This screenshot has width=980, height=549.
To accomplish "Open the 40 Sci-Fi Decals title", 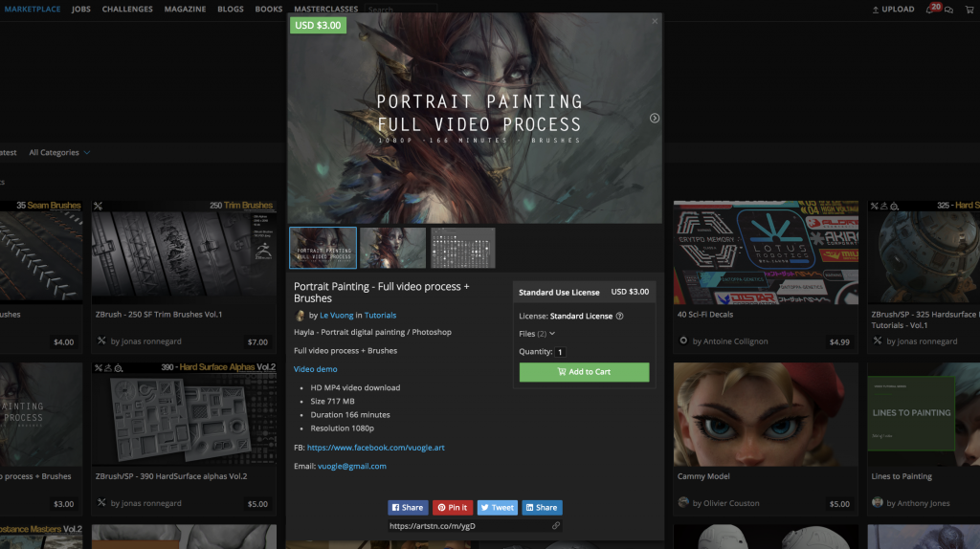I will click(705, 315).
